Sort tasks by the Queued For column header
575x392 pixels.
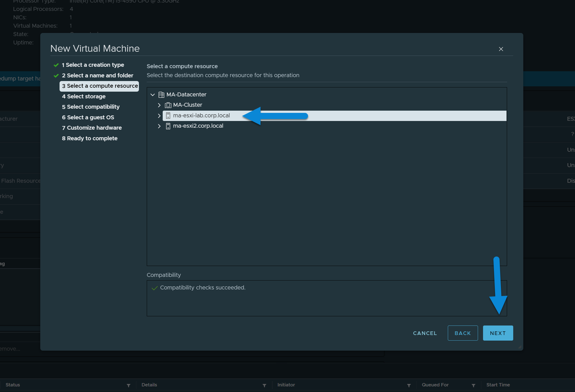[435, 385]
